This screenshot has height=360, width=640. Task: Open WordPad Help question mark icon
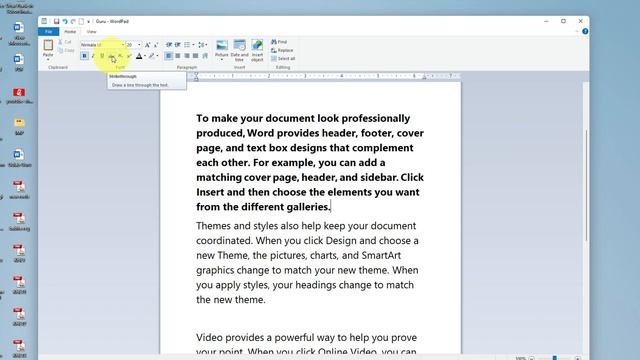click(x=585, y=31)
